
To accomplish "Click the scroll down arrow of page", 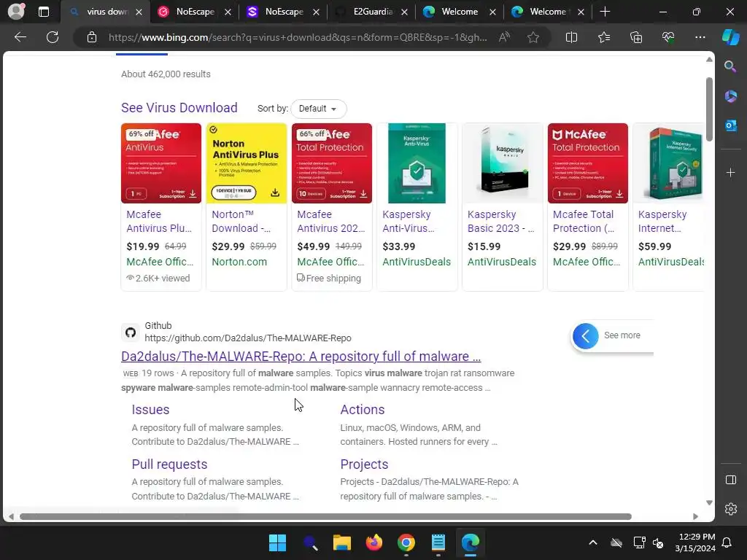I will pos(709,503).
